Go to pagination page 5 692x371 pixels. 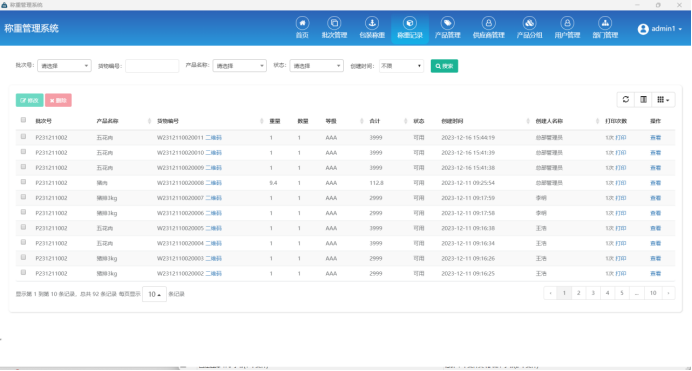click(622, 293)
